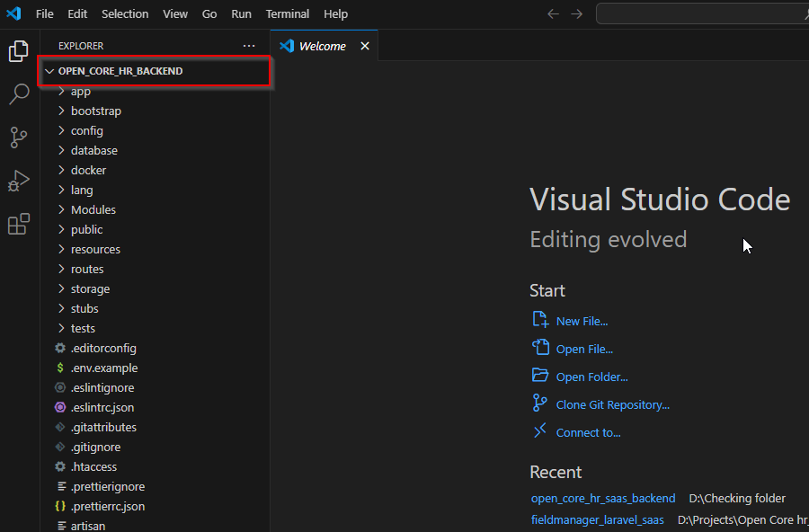The height and width of the screenshot is (532, 809).
Task: Click the icon beside .eslintignore
Action: tap(60, 387)
